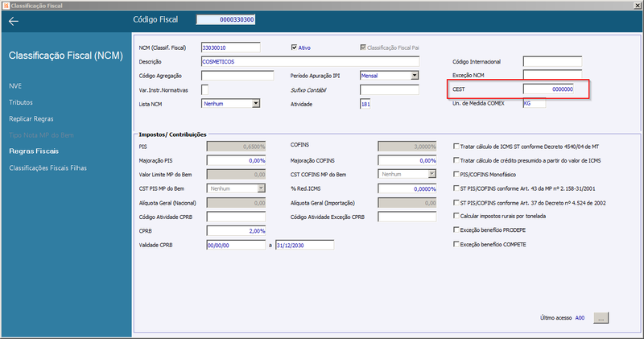Click the Var.Instr.Normativas field
The height and width of the screenshot is (339, 644).
[x=204, y=89]
